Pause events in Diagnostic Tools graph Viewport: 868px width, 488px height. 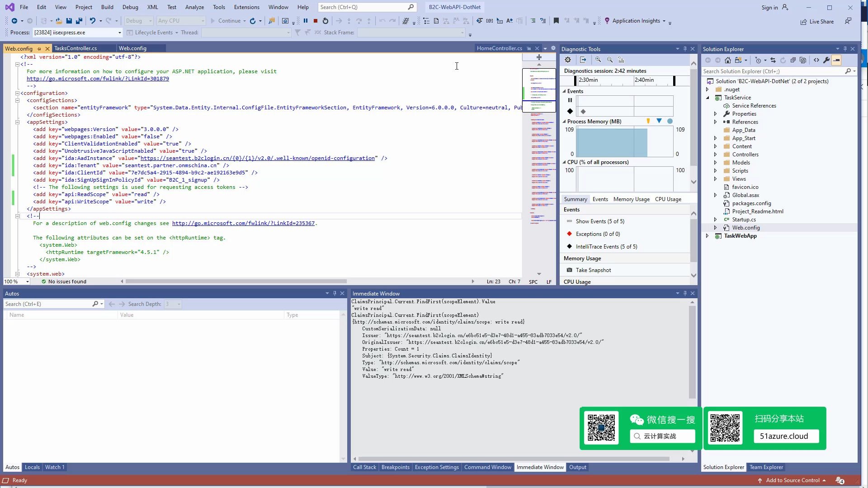[x=570, y=100]
